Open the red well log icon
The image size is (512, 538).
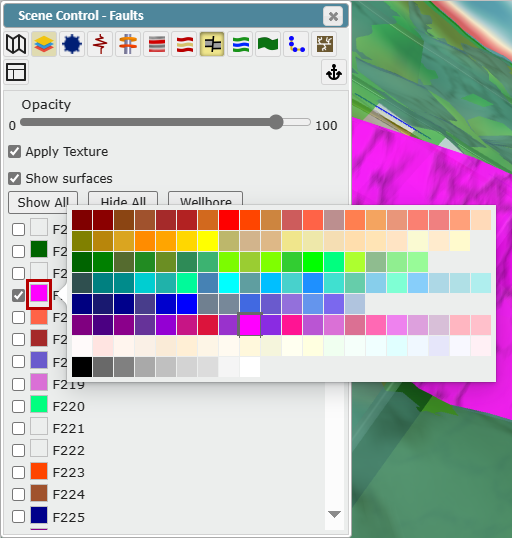[x=100, y=44]
